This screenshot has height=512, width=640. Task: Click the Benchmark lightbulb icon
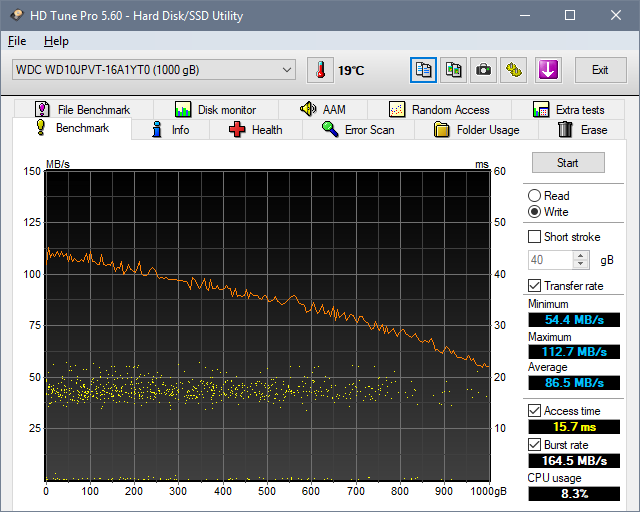point(41,127)
